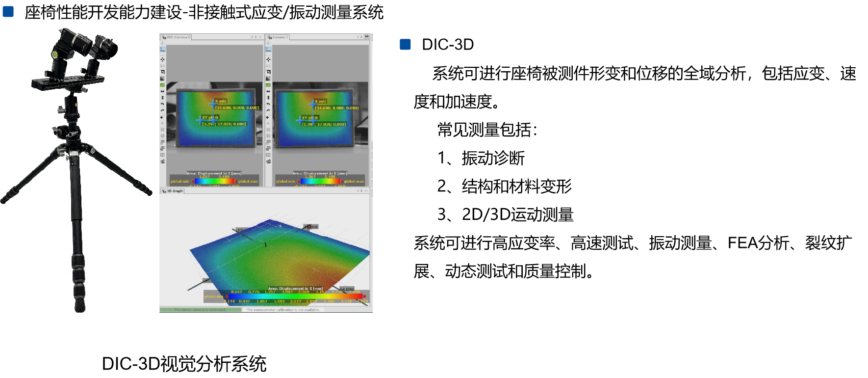Click 'The stereo camera is calibrated.' status message
The width and height of the screenshot is (868, 378).
coord(201,310)
